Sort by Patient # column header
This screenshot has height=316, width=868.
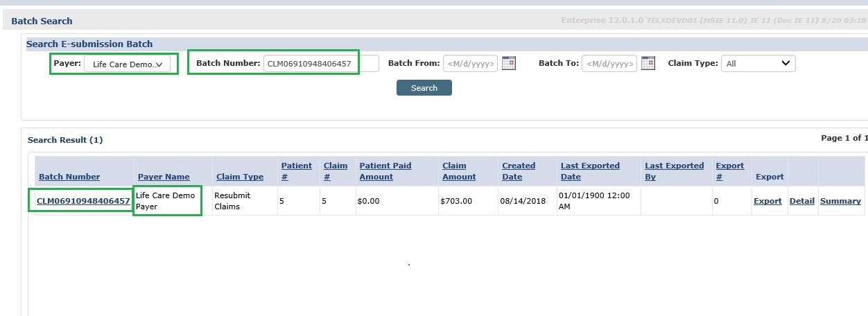[x=296, y=171]
